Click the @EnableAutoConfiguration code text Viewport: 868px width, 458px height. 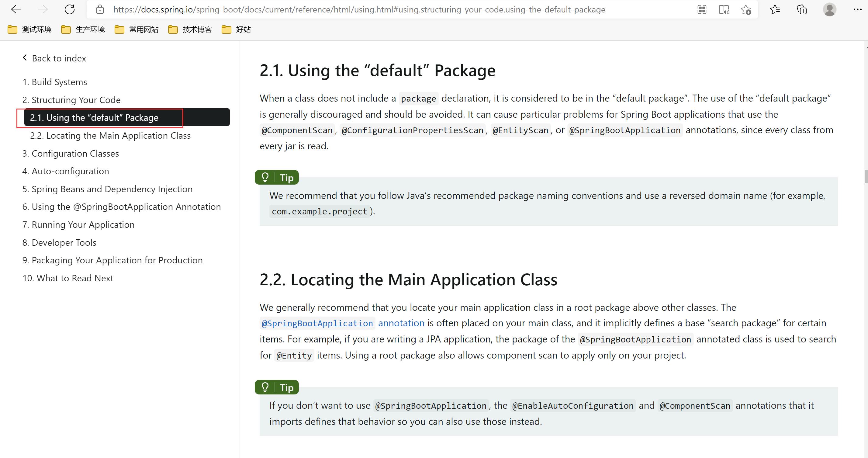(573, 406)
